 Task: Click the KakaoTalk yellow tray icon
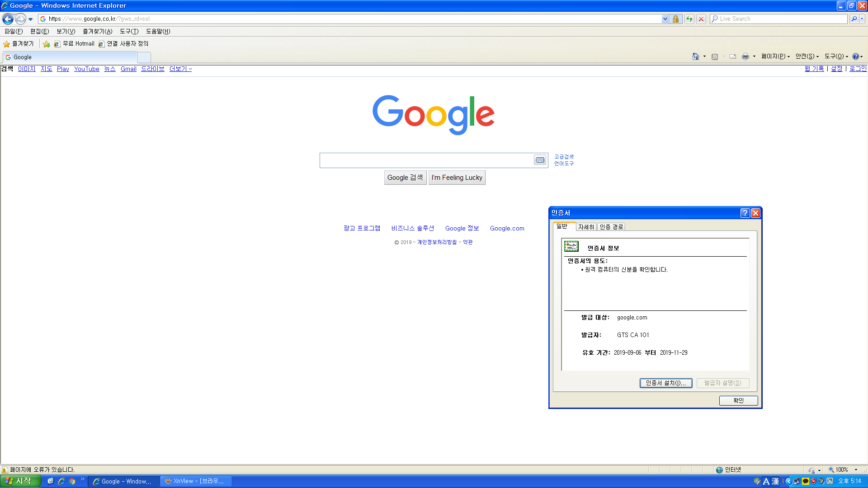(805, 481)
